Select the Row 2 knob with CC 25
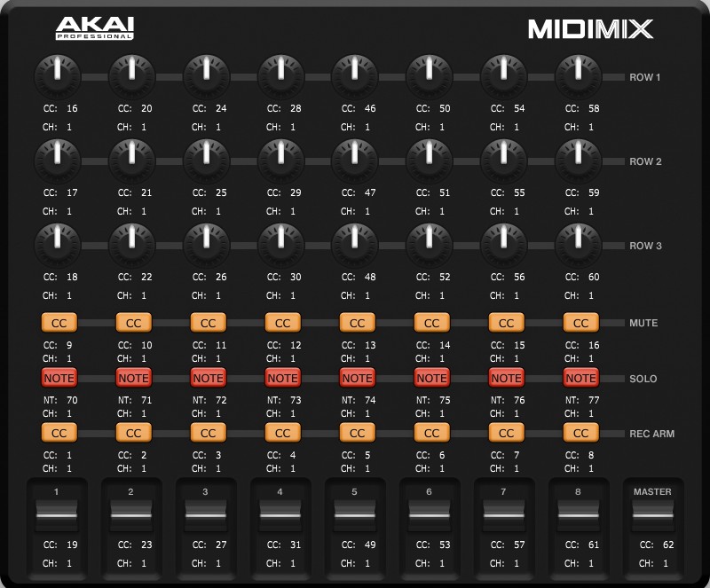710x588 pixels. click(207, 161)
